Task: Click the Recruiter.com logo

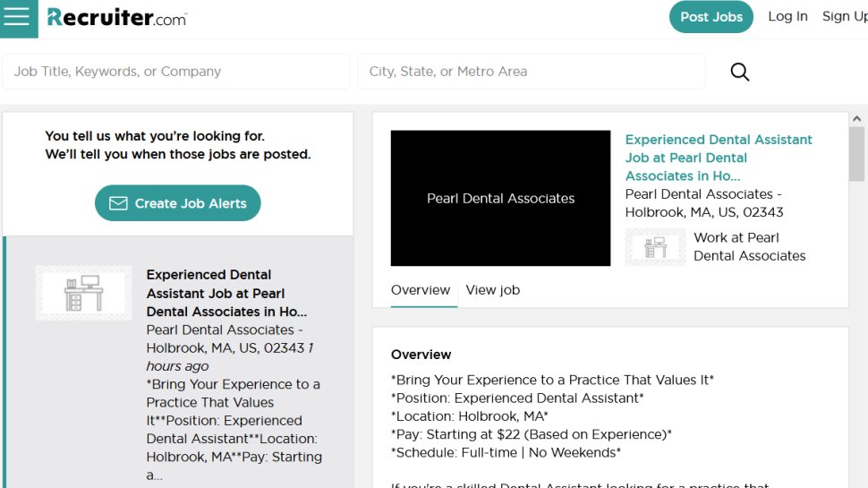Action: coord(117,18)
